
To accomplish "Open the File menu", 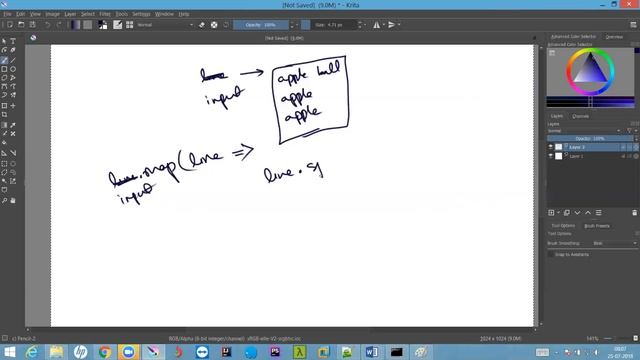I will 7,14.
